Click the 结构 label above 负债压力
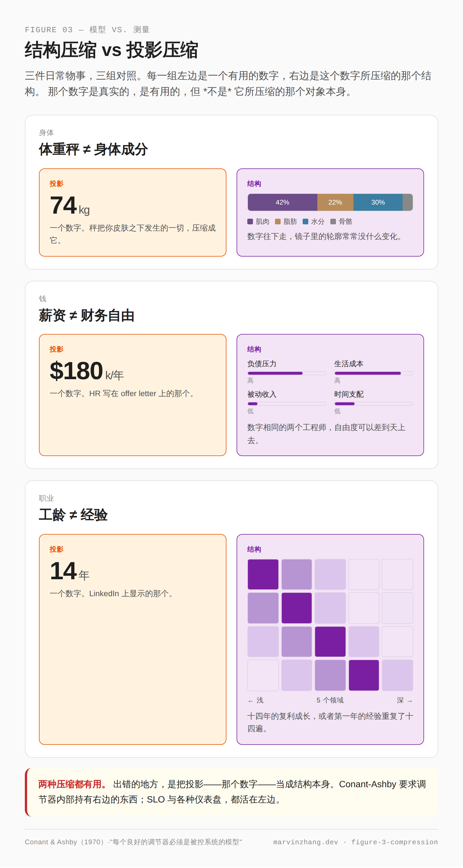Viewport: 463px width, 868px height. [254, 349]
